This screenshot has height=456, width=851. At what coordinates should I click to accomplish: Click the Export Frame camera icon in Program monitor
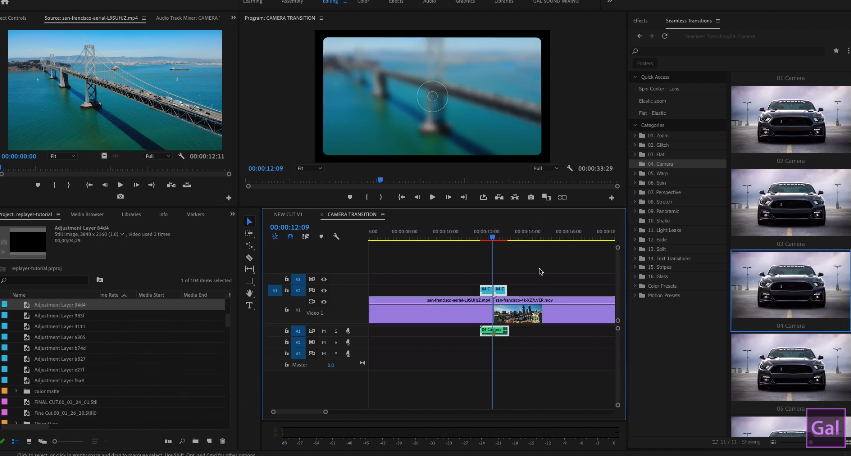pos(531,197)
